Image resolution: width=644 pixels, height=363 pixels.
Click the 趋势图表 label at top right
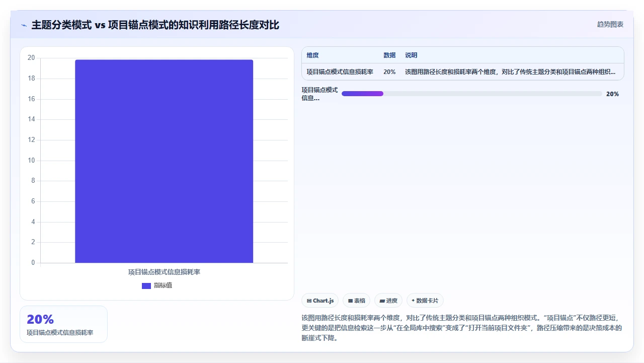pos(610,24)
